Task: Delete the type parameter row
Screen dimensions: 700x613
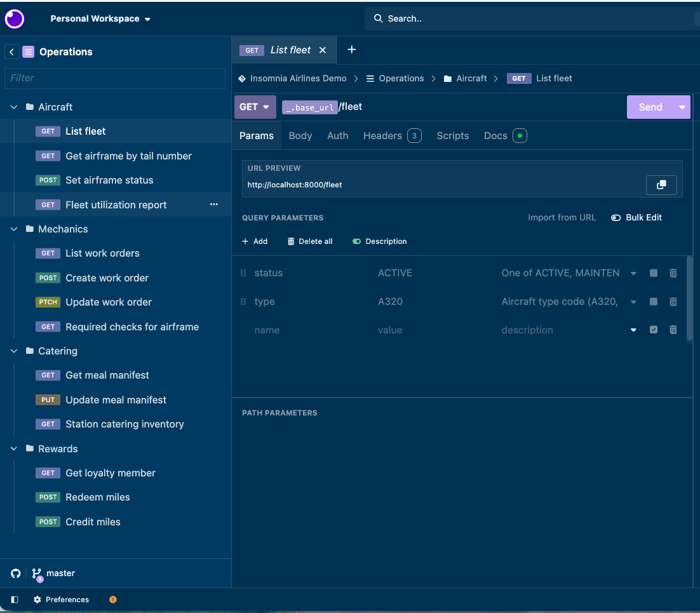Action: pyautogui.click(x=673, y=301)
